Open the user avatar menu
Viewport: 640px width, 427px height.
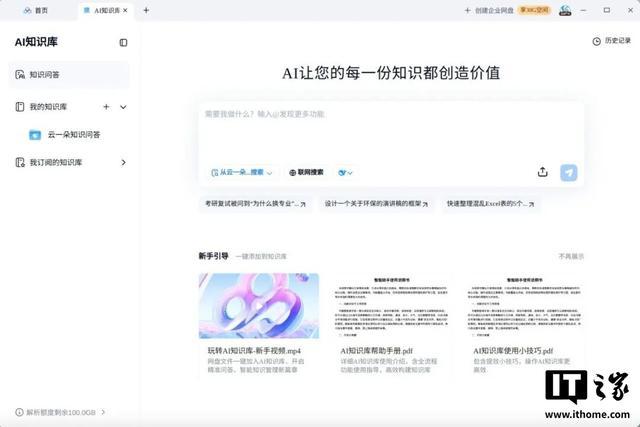(565, 10)
